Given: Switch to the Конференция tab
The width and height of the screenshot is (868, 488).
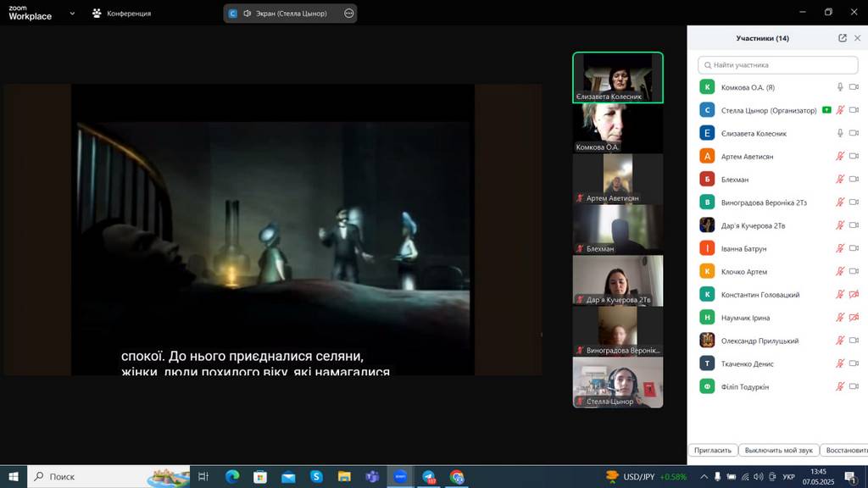Looking at the screenshot, I should [122, 14].
